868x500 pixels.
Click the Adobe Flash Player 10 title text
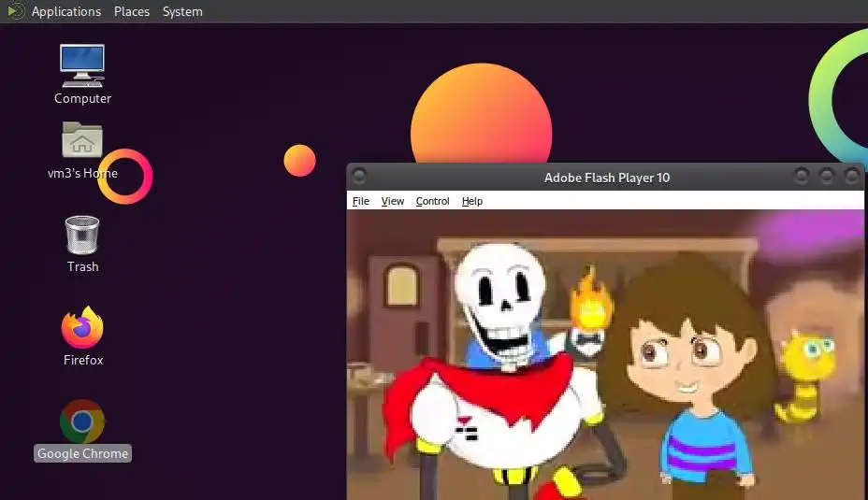click(x=607, y=178)
